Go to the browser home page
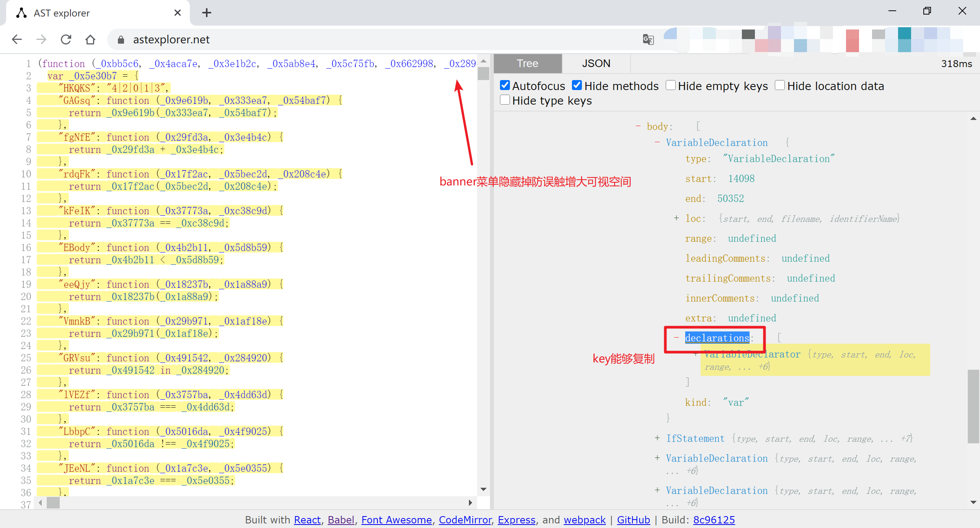This screenshot has height=528, width=980. [90, 39]
